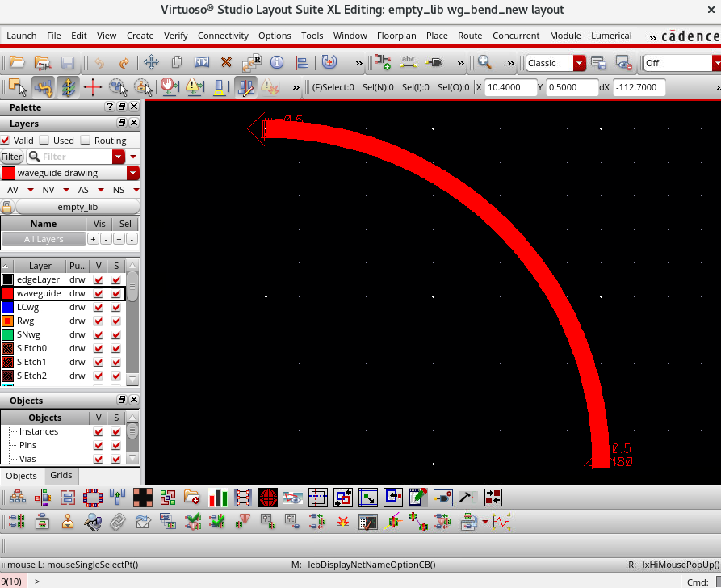
Task: Click the Delete X icon
Action: [226, 62]
